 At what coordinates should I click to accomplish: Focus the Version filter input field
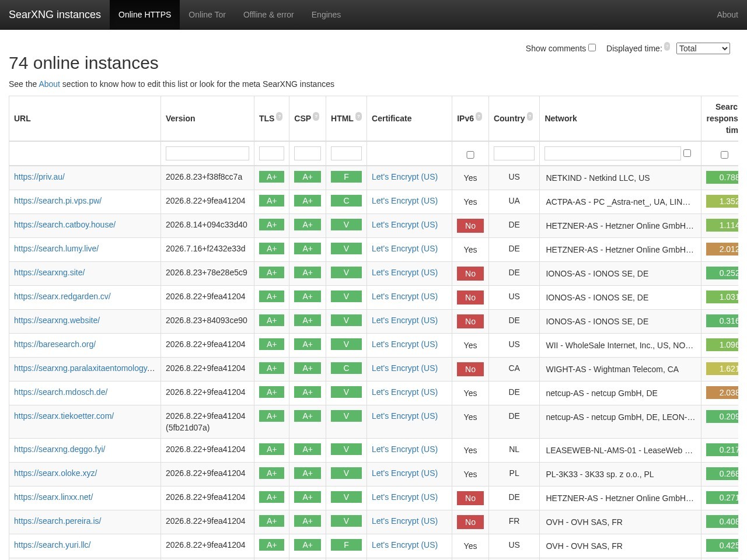point(207,153)
